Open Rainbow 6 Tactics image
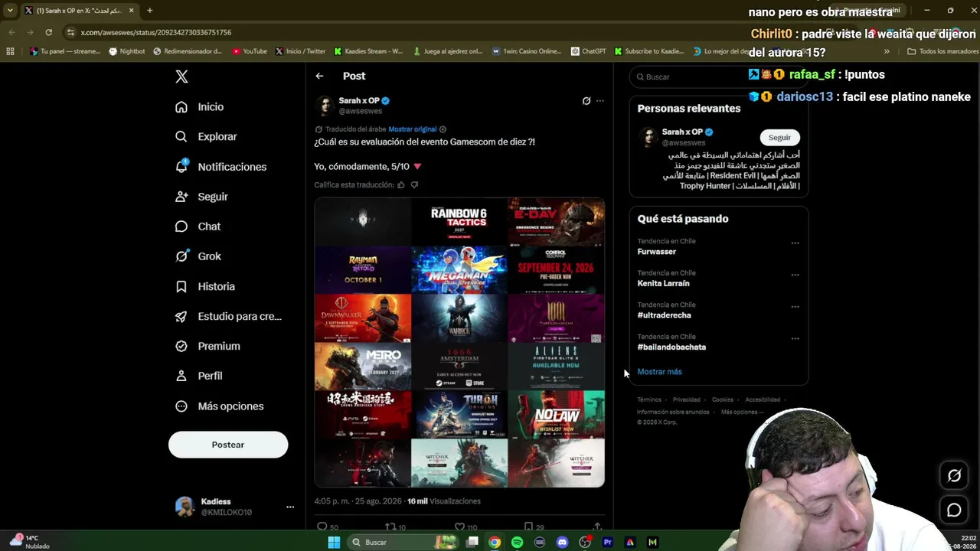Viewport: 980px width, 551px height. tap(459, 222)
